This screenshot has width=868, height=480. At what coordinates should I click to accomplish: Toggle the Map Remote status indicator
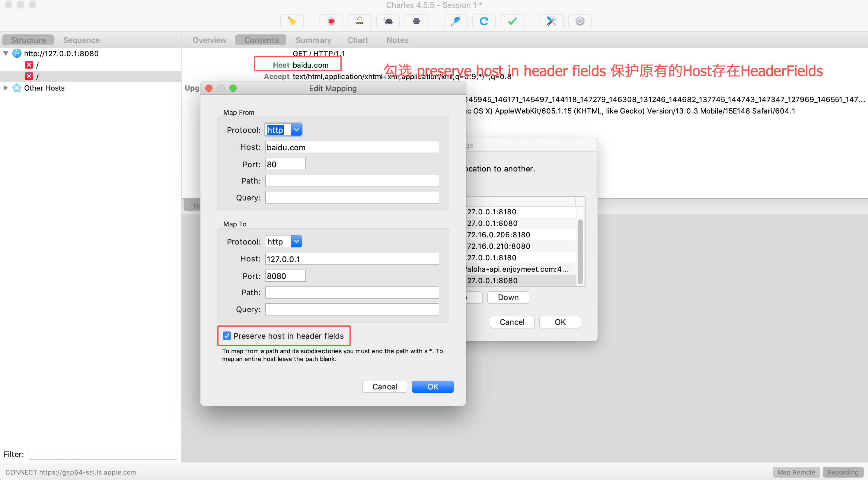[796, 472]
